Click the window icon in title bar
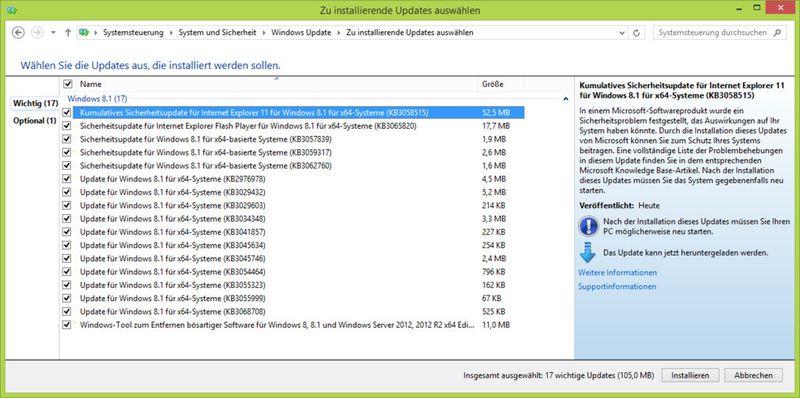Image resolution: width=800 pixels, height=398 pixels. [12, 10]
